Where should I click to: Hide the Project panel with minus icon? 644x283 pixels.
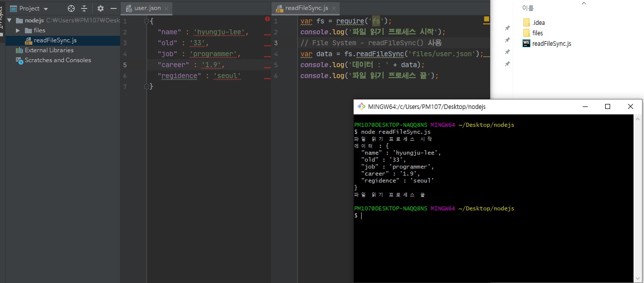pos(113,8)
